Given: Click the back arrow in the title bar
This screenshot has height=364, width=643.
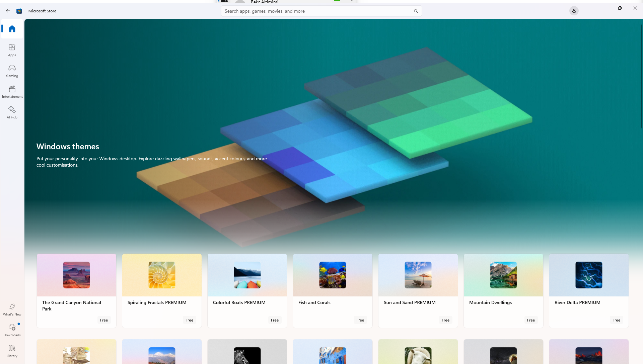Looking at the screenshot, I should coord(8,11).
